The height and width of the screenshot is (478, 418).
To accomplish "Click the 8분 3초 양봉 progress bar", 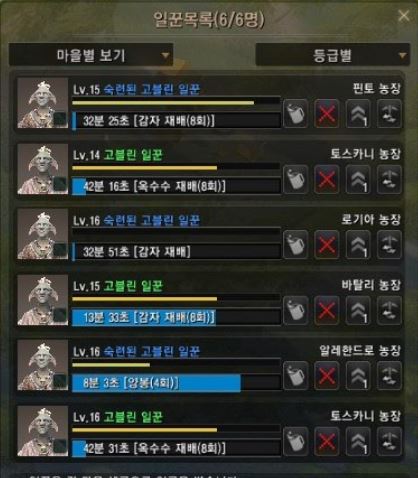I will (176, 383).
